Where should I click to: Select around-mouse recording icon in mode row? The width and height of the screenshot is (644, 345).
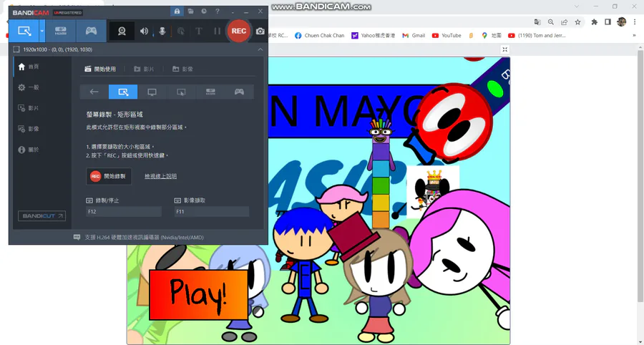pos(181,92)
